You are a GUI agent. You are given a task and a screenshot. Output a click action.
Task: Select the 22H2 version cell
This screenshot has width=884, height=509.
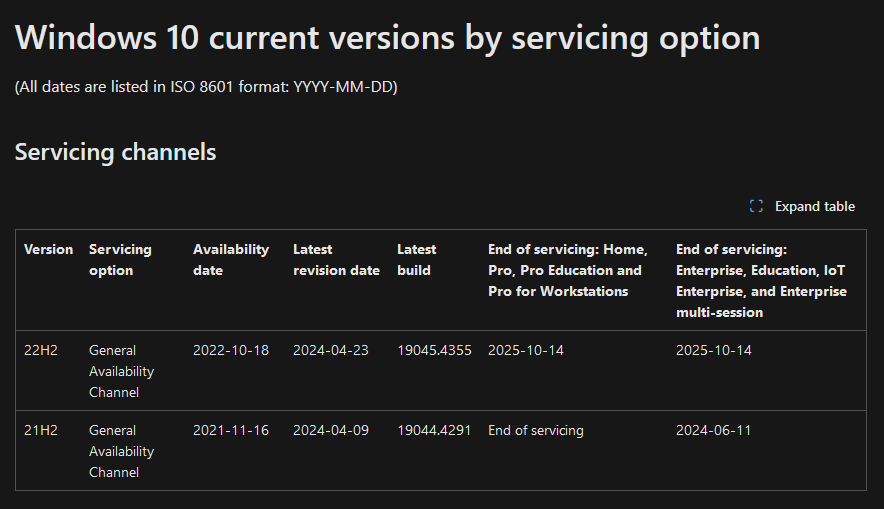(41, 350)
